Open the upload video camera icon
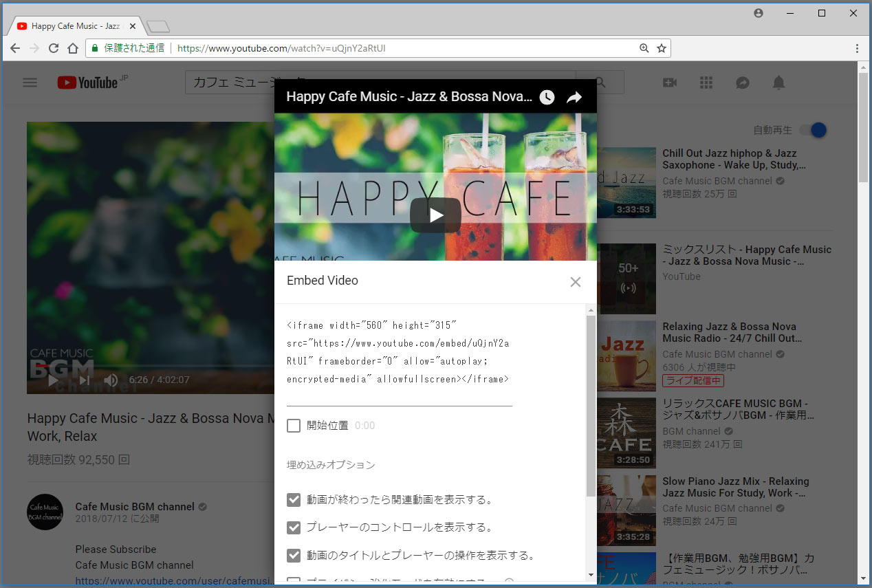The width and height of the screenshot is (872, 588). pos(670,83)
